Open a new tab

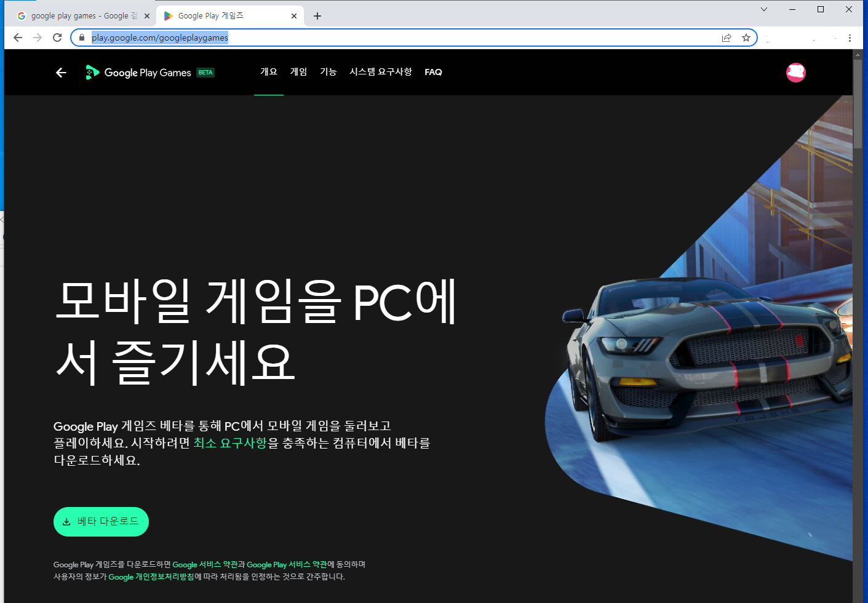(x=317, y=16)
